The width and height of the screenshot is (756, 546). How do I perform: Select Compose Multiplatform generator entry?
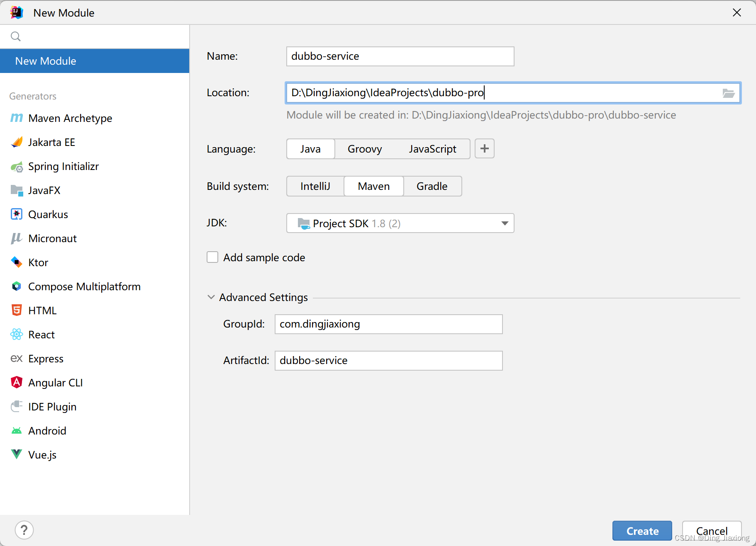(95, 286)
